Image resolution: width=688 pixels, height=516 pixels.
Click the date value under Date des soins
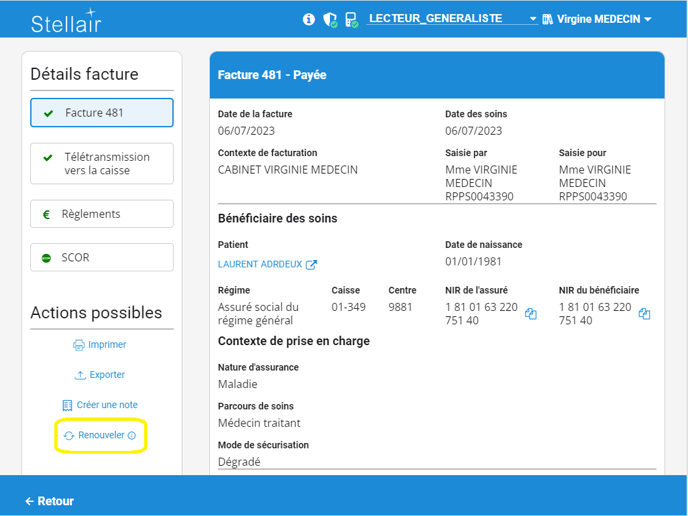tap(473, 131)
